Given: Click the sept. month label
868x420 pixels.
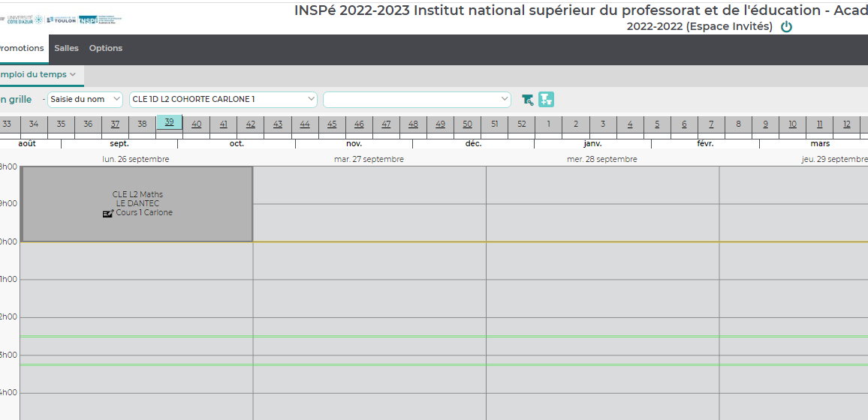Looking at the screenshot, I should 119,144.
